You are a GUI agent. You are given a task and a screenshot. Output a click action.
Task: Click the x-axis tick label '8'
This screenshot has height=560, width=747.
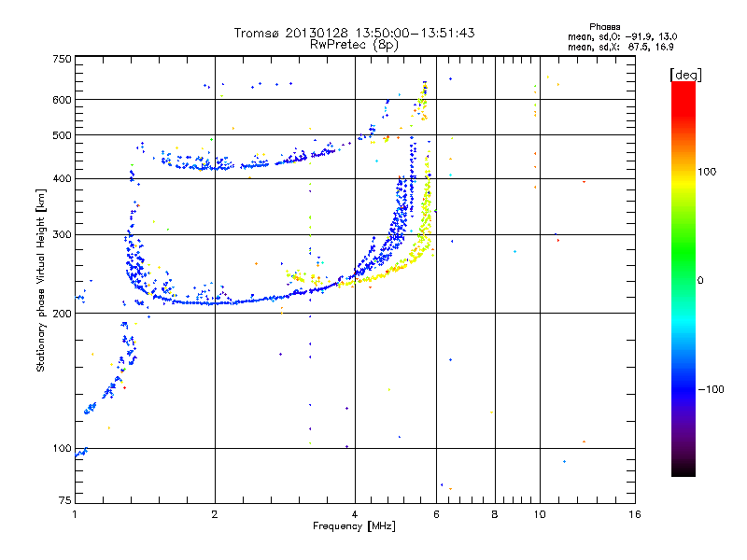[495, 514]
